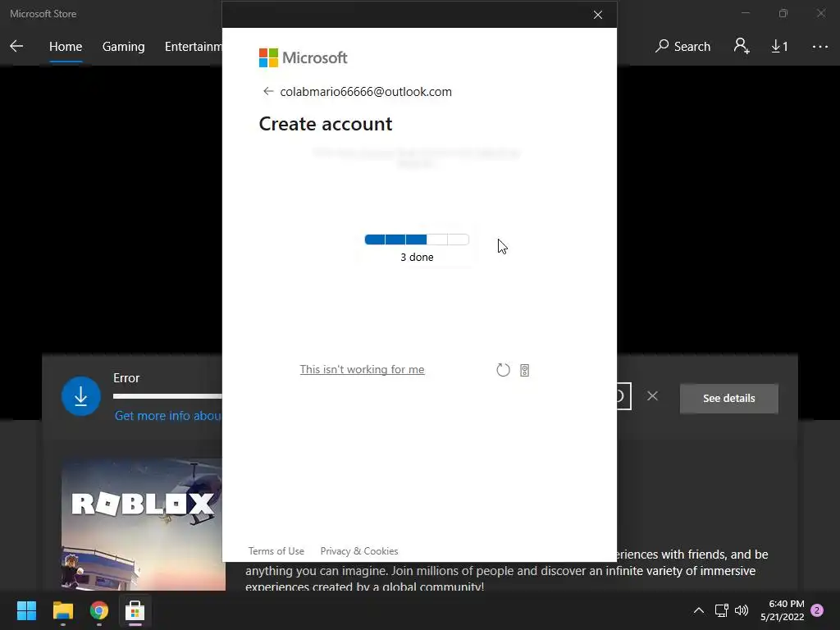
Task: Click the See details button
Action: click(x=728, y=398)
